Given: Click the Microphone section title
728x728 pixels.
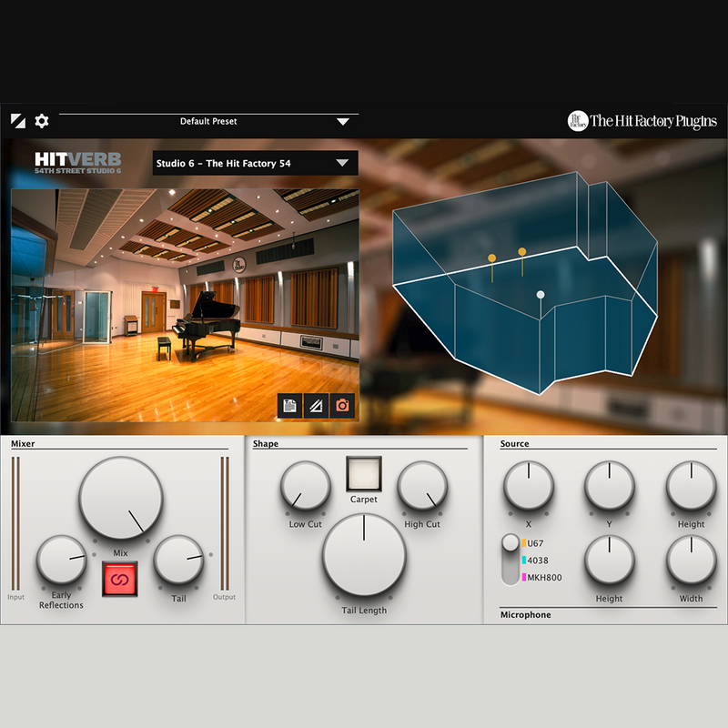Looking at the screenshot, I should [526, 615].
